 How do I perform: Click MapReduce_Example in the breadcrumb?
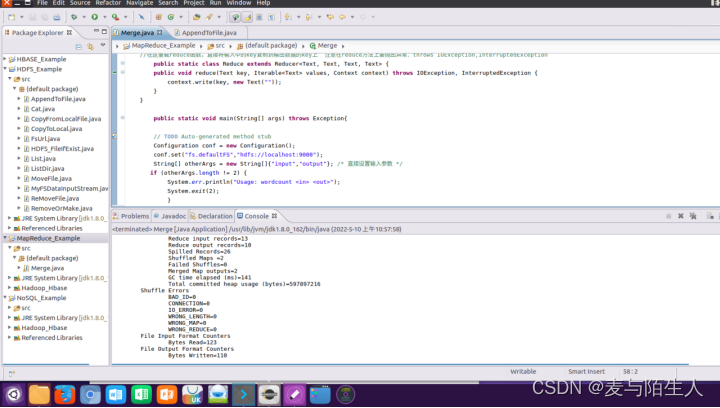159,45
